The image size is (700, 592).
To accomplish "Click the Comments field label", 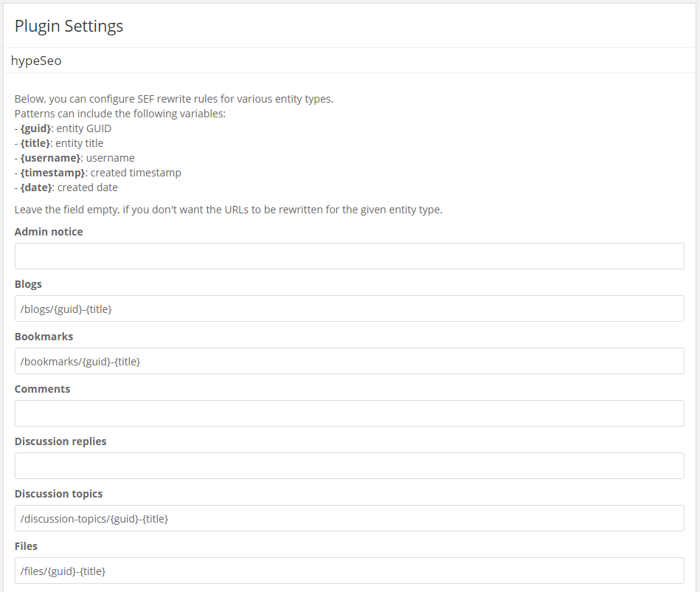I will (42, 389).
